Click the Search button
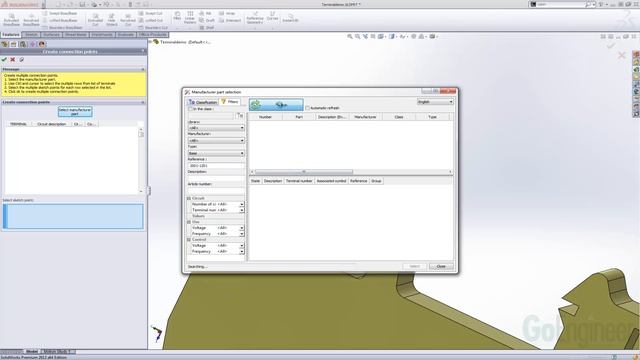Image resolution: width=640 pixels, height=360 pixels. tap(276, 105)
